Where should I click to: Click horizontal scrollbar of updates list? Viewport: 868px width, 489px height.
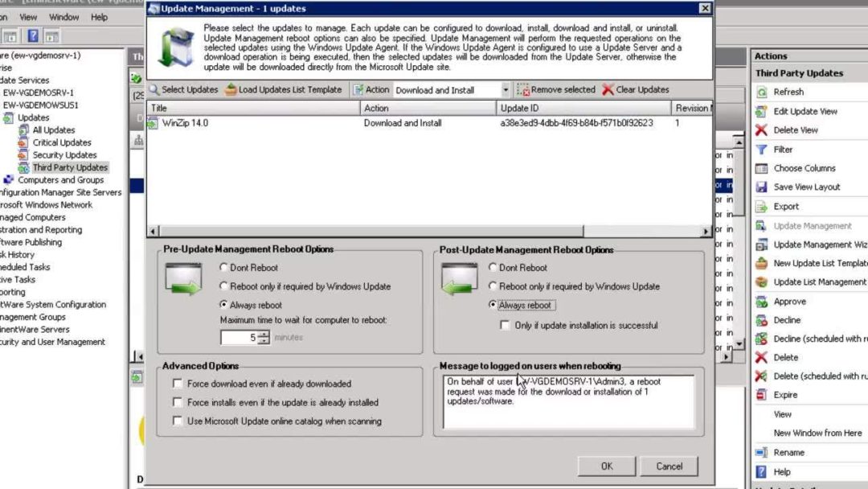371,231
